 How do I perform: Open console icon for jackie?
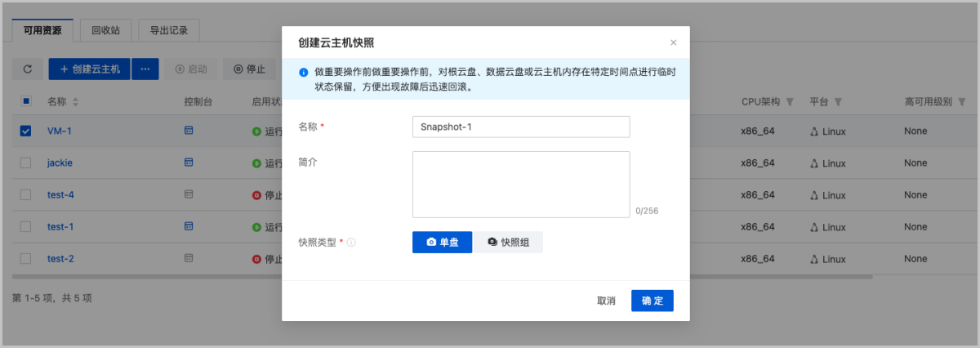pyautogui.click(x=189, y=163)
